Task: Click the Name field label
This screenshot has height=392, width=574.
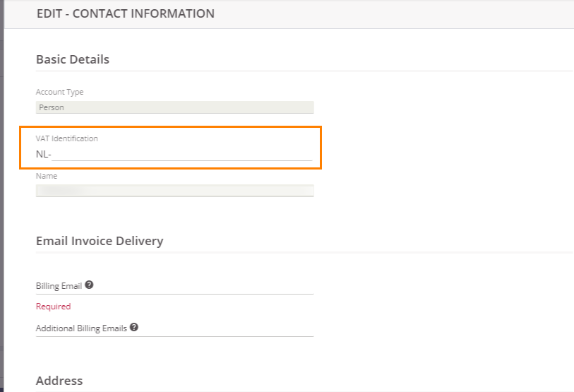Action: pyautogui.click(x=47, y=176)
